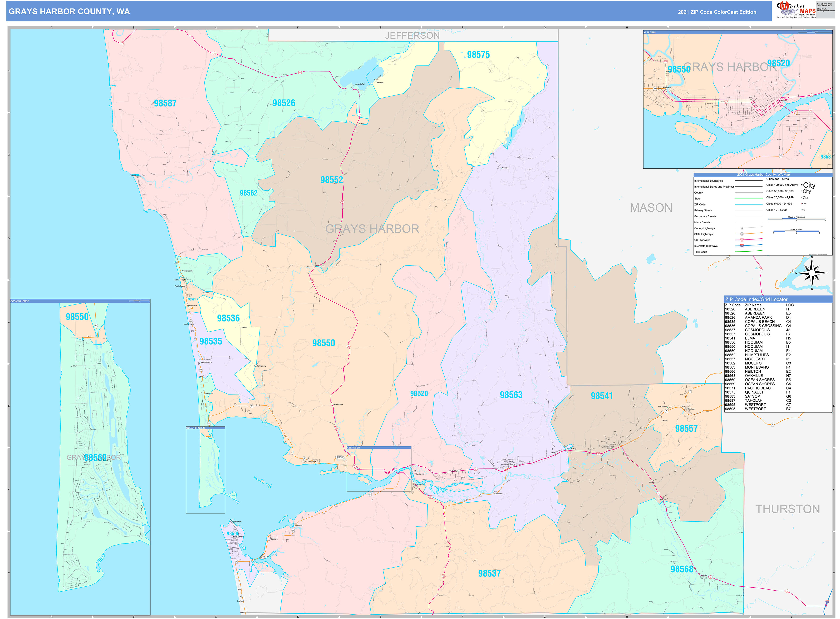This screenshot has height=619, width=840.
Task: Click the Interstate Highways shield symbol in the legend
Action: pos(742,246)
